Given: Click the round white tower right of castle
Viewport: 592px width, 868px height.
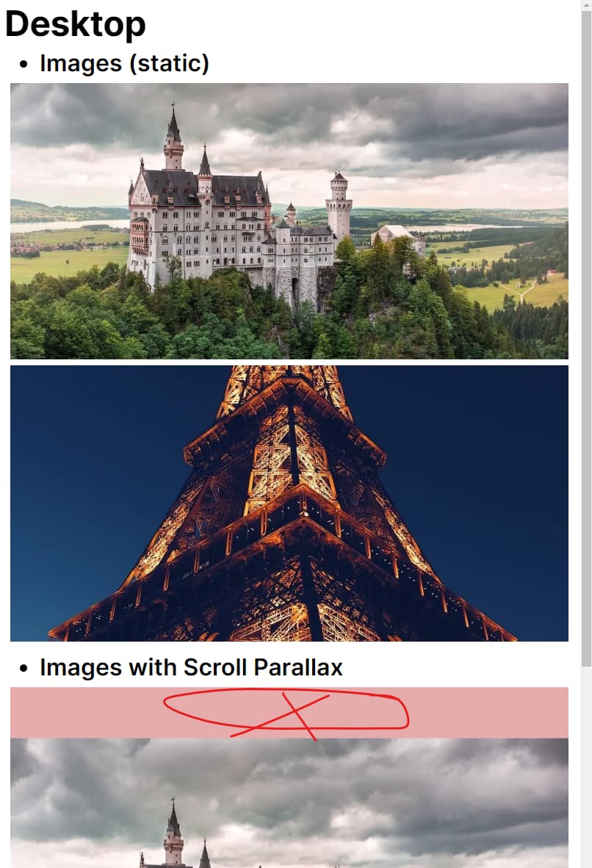Looking at the screenshot, I should click(339, 206).
